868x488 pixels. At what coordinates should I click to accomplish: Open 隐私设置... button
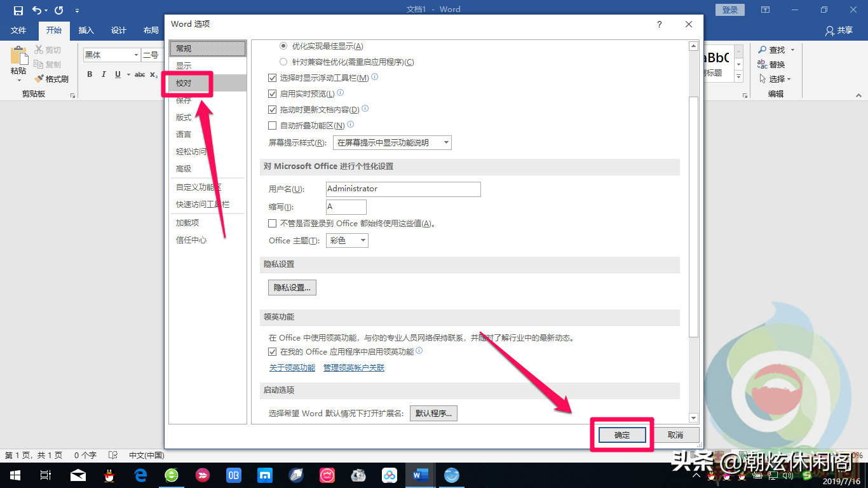point(292,287)
